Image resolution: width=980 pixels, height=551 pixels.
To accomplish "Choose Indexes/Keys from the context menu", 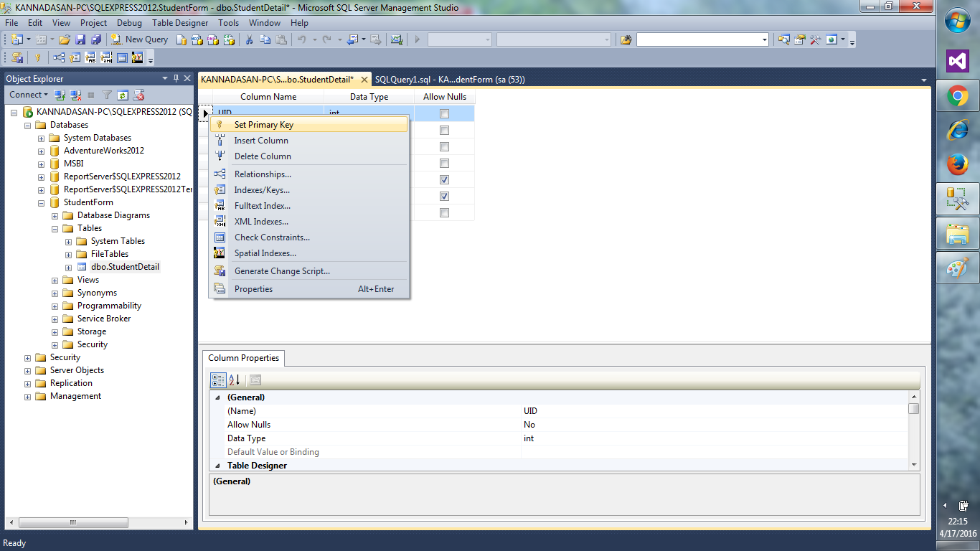I will tap(261, 189).
